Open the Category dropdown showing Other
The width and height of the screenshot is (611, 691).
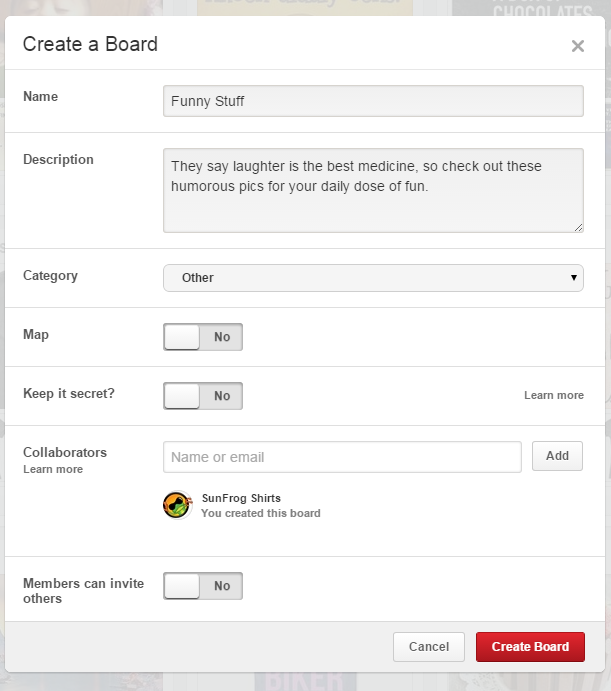tap(373, 278)
